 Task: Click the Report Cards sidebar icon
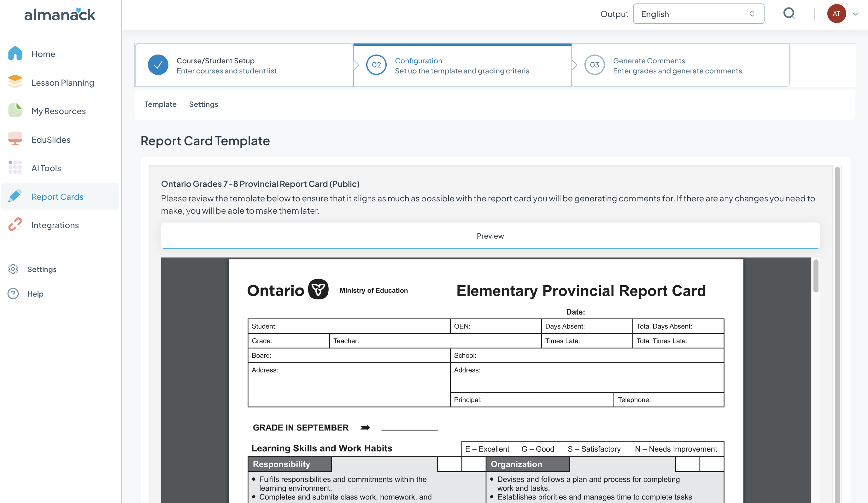pyautogui.click(x=15, y=196)
